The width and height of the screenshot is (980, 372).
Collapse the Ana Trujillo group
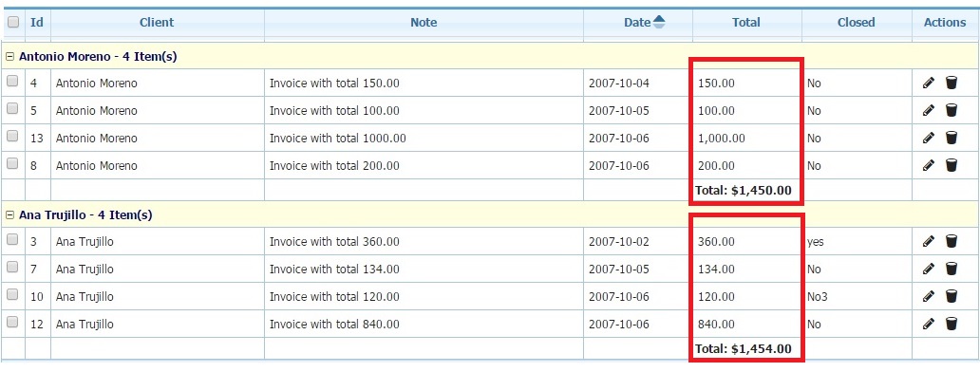(x=10, y=215)
